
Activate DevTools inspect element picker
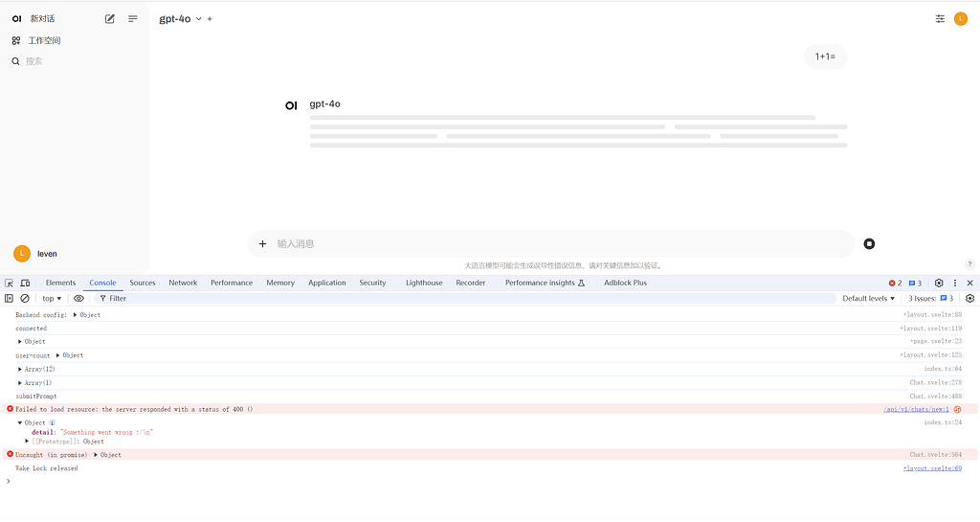click(x=9, y=284)
